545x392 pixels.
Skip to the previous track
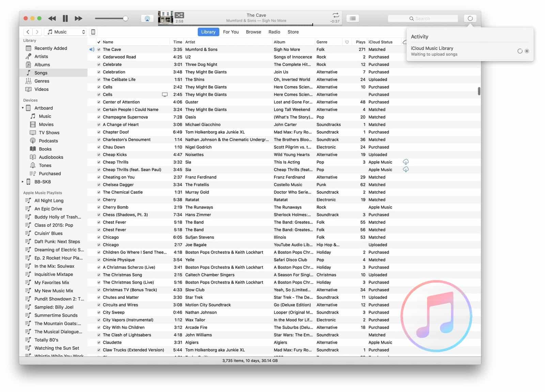(52, 18)
